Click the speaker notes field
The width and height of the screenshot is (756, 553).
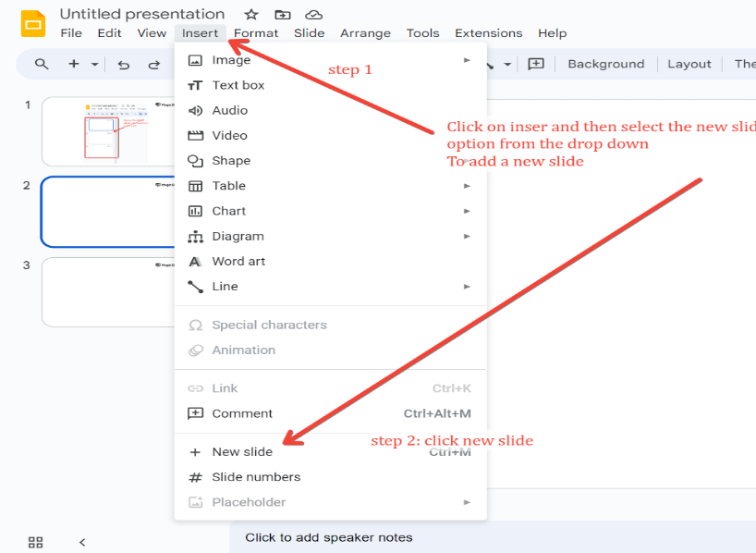click(x=329, y=537)
